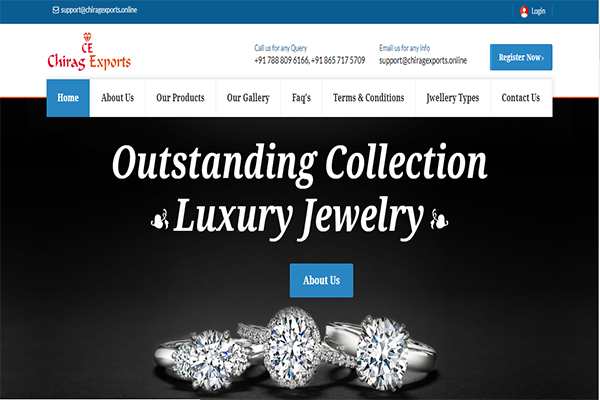The height and width of the screenshot is (400, 600).
Task: Click the decorative heart ornament left of Luxury Jewelry
Action: click(160, 219)
